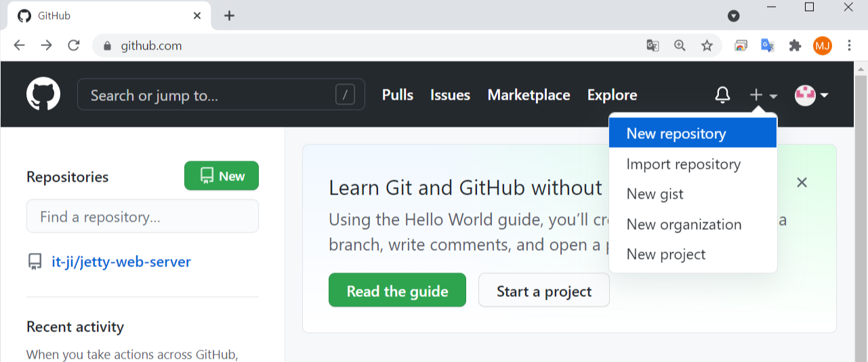This screenshot has height=362, width=868.
Task: Click the browser forward arrow
Action: pyautogui.click(x=46, y=45)
